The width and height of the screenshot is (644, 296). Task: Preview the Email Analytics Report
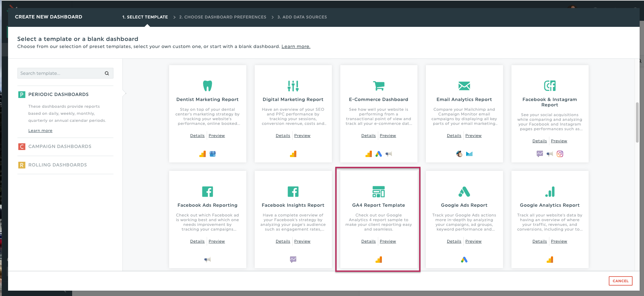coord(474,136)
